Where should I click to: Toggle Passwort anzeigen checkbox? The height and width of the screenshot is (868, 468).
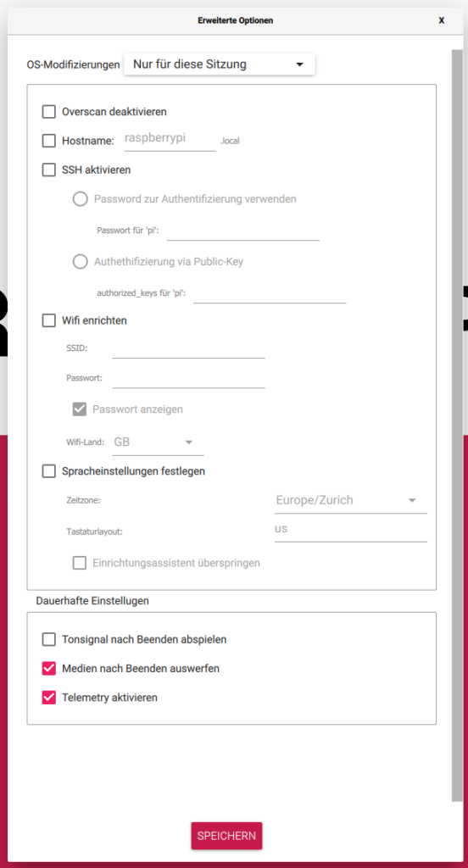[x=80, y=409]
